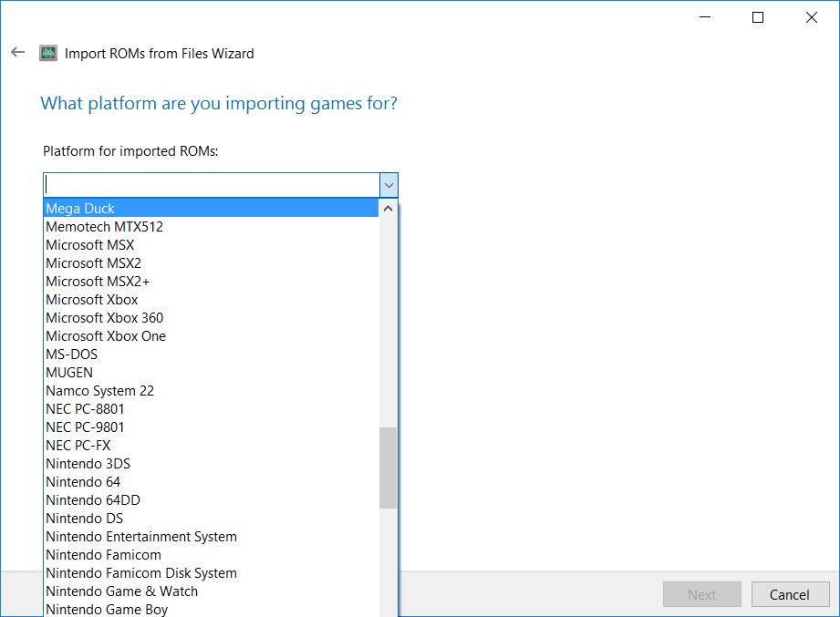The image size is (840, 617).
Task: Pick Nintendo Famicom entry
Action: point(211,554)
